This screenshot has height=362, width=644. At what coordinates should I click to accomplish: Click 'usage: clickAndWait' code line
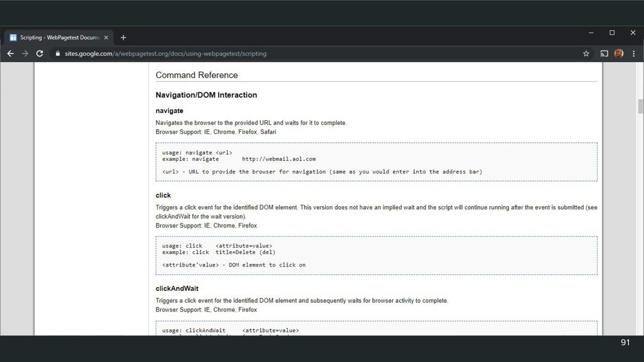(x=230, y=331)
